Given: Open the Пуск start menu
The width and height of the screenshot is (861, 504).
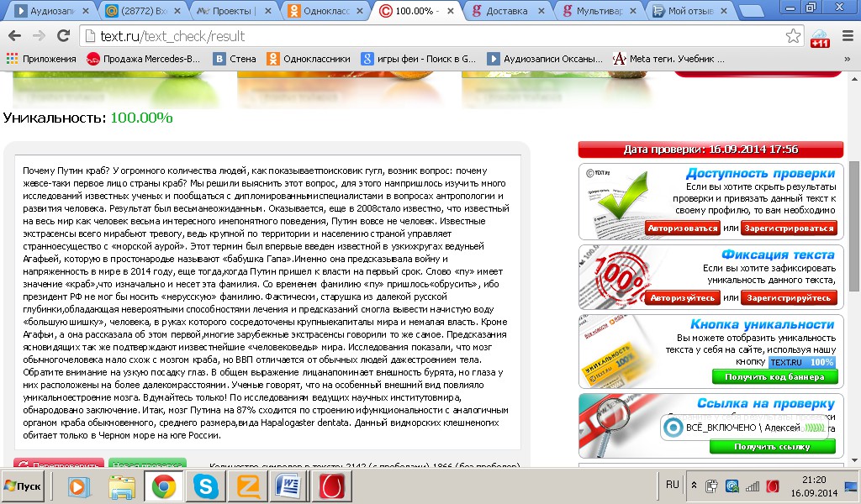Looking at the screenshot, I should [x=23, y=486].
